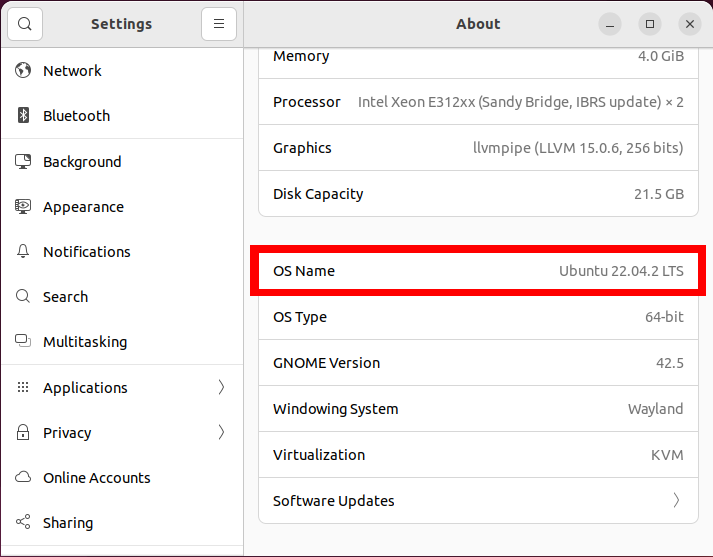Close the Settings window
The image size is (713, 557).
pyautogui.click(x=690, y=24)
